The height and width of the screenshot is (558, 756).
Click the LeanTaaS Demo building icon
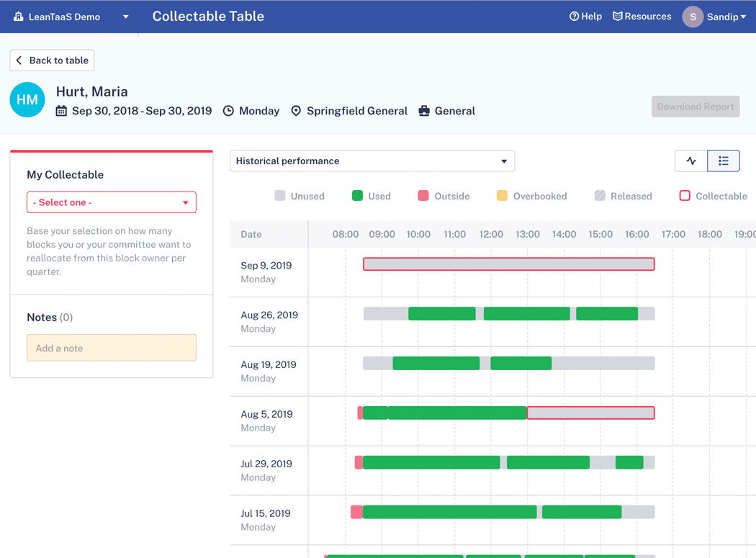(19, 17)
